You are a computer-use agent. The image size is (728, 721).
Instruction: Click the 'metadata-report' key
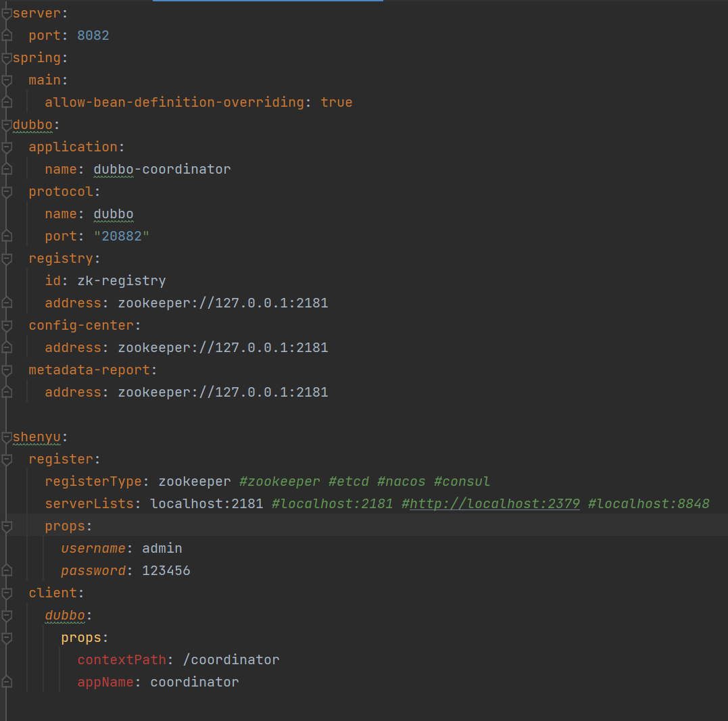pyautogui.click(x=89, y=370)
